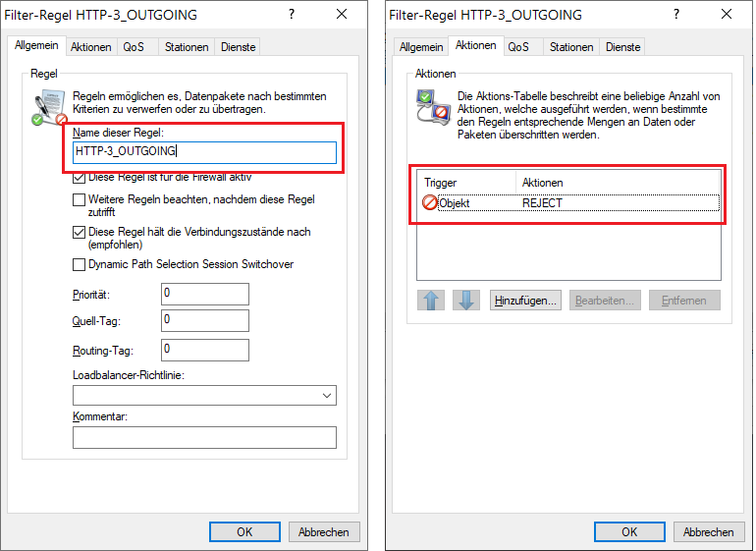Toggle 'Diese Regel ist für die Firewall aktiv'
Screen dimensions: 756x551
click(80, 178)
